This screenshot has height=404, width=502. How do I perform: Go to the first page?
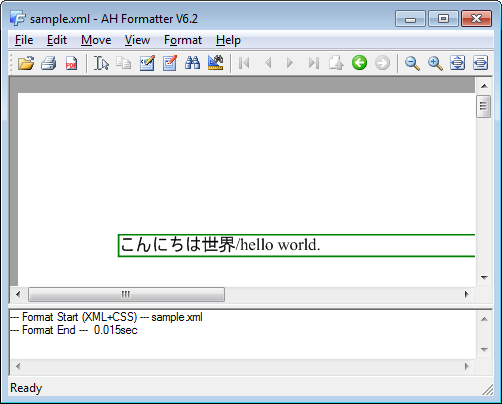244,63
